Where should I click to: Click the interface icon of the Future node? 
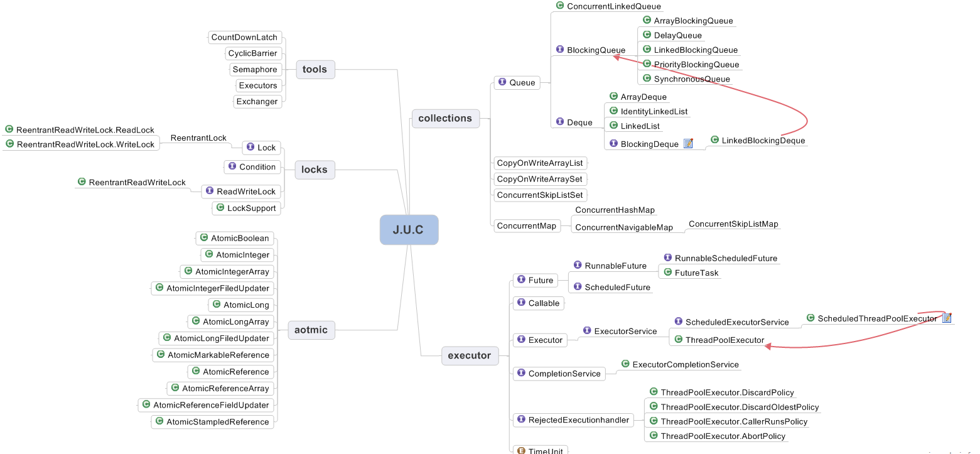click(x=522, y=279)
